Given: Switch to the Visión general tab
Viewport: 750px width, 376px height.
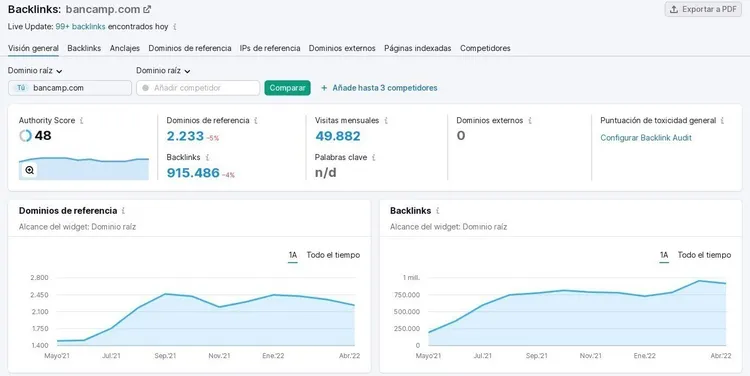Looking at the screenshot, I should click(x=33, y=48).
